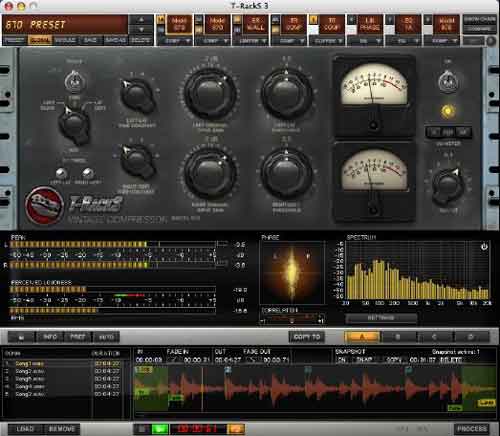The height and width of the screenshot is (436, 500).
Task: Click the correlation meter bar
Action: pyautogui.click(x=292, y=319)
